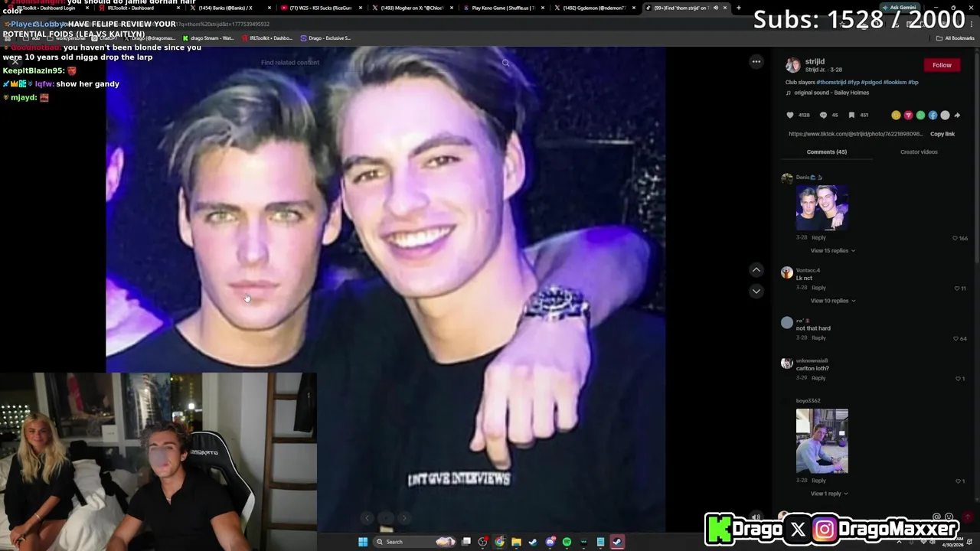Reply to the 'Lk nct' comment
980x551 pixels.
[818, 288]
